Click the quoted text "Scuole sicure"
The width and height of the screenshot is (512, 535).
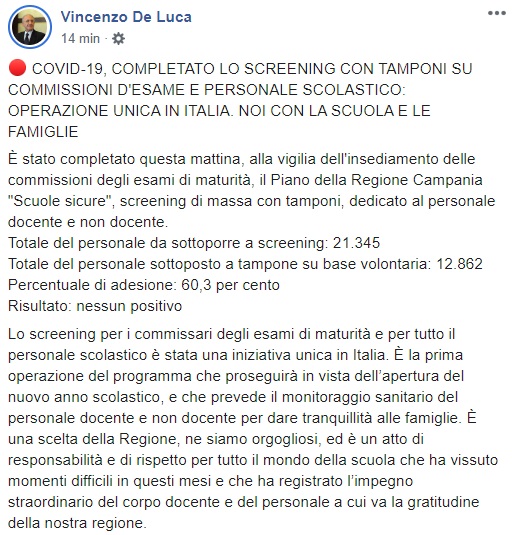point(61,201)
